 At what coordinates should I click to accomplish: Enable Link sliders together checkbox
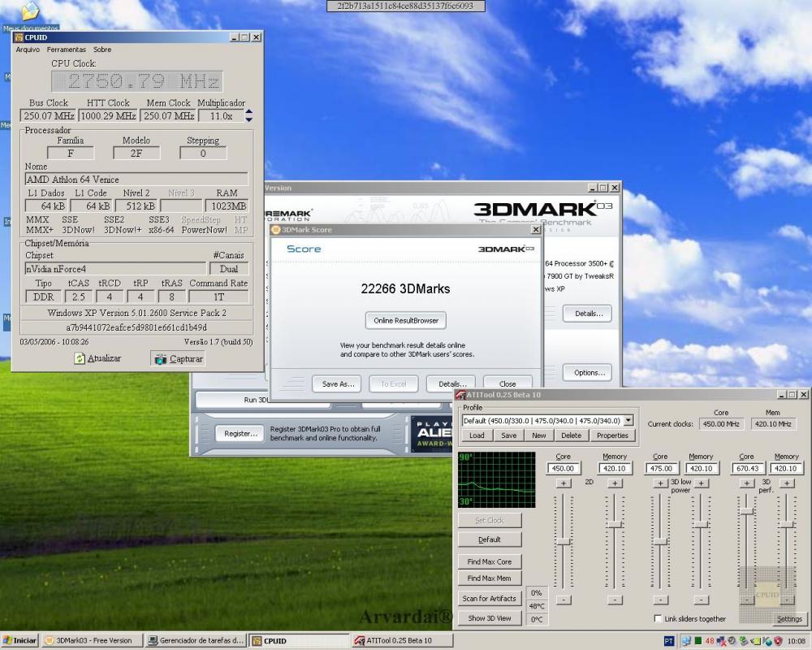659,619
